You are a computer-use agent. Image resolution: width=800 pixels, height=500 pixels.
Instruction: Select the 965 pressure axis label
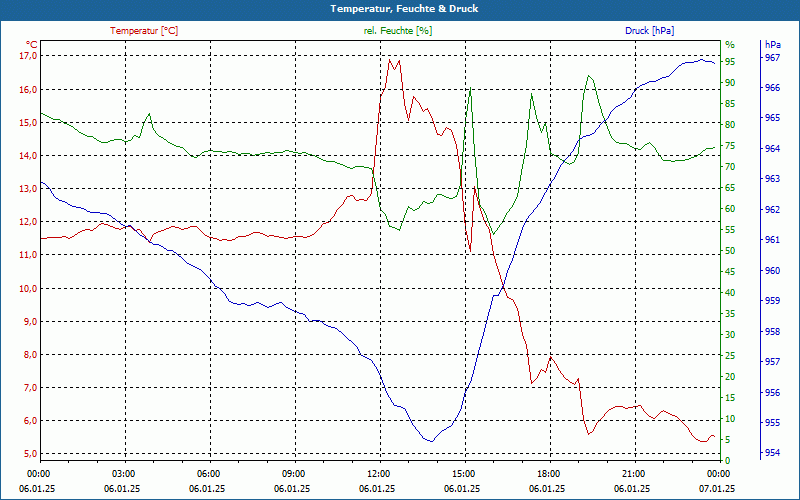[x=772, y=118]
